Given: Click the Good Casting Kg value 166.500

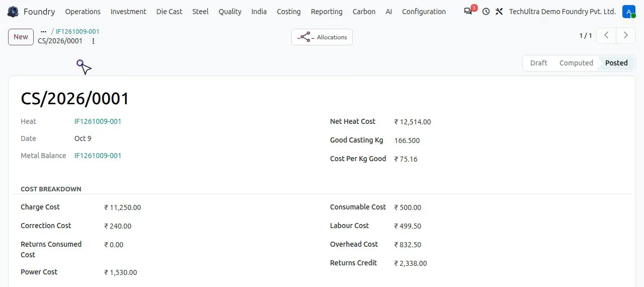Looking at the screenshot, I should point(407,140).
